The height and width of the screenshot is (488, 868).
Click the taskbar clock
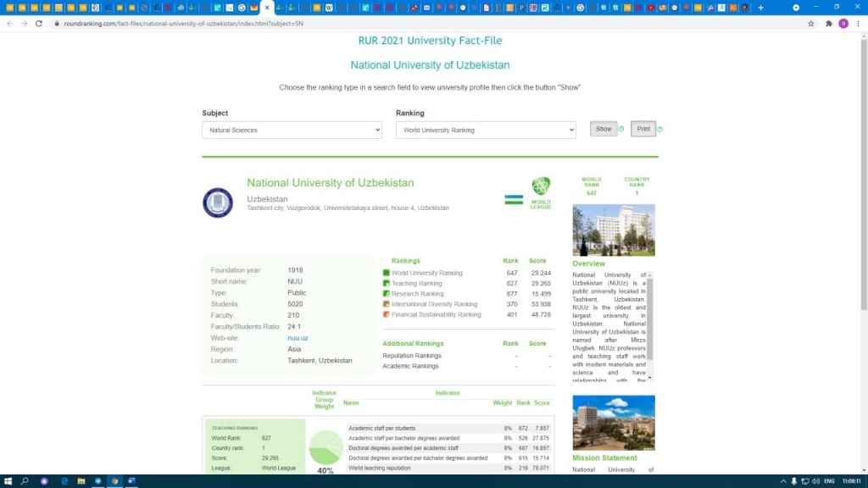(851, 481)
